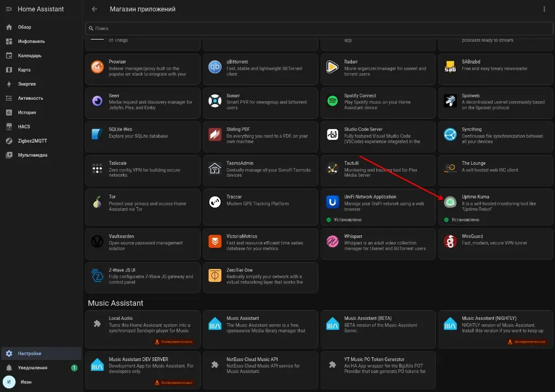The height and width of the screenshot is (392, 555).
Task: Open Календарь in the sidebar
Action: (41, 56)
